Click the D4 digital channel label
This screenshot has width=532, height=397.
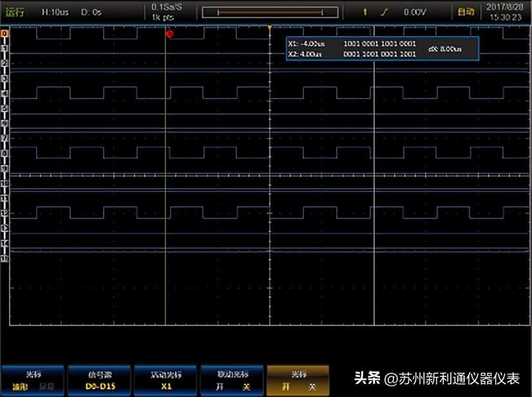click(x=5, y=93)
